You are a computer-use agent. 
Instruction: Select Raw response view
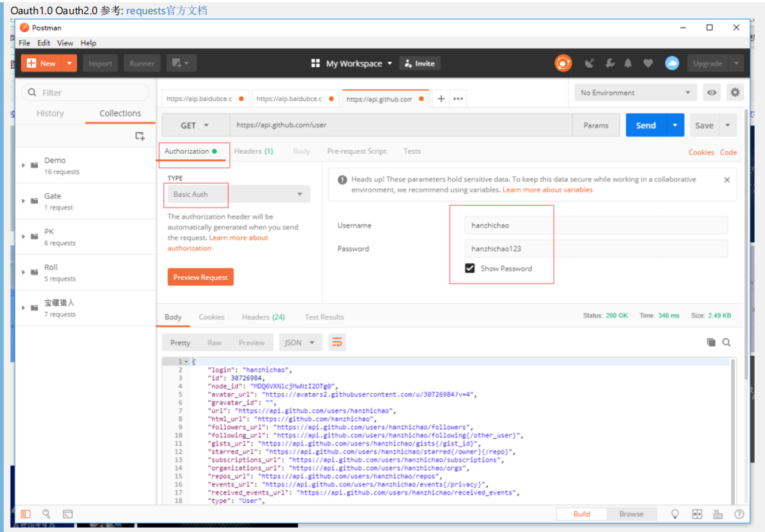(214, 342)
